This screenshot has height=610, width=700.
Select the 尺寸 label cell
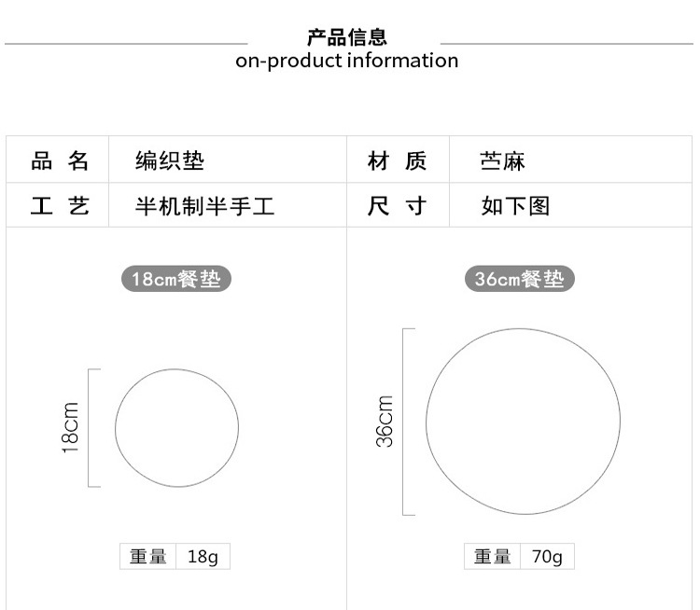[398, 205]
